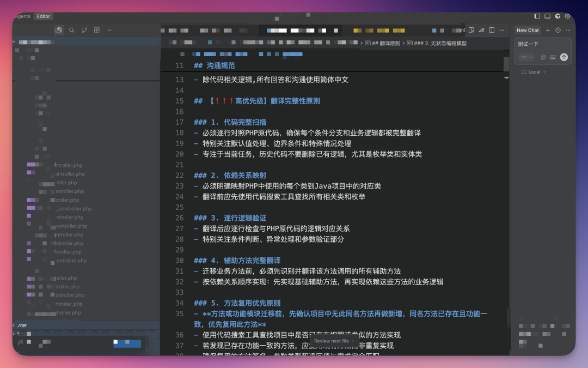
Task: Start a new chat with the + icon
Action: (x=548, y=30)
